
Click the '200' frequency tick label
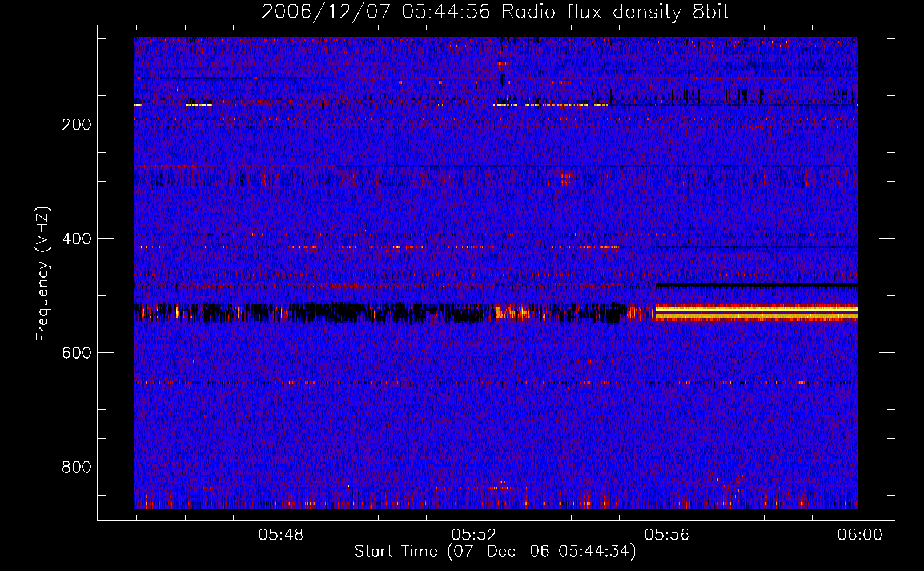tap(77, 125)
